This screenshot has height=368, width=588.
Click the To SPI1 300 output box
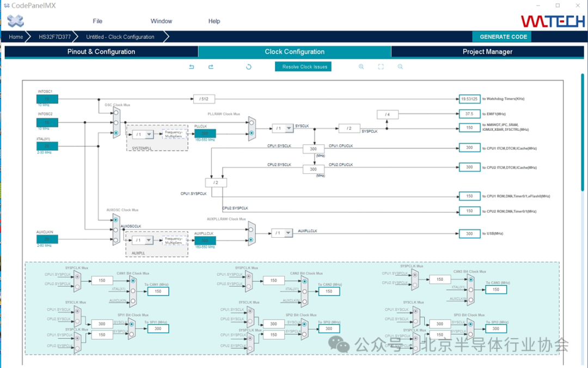(x=158, y=329)
